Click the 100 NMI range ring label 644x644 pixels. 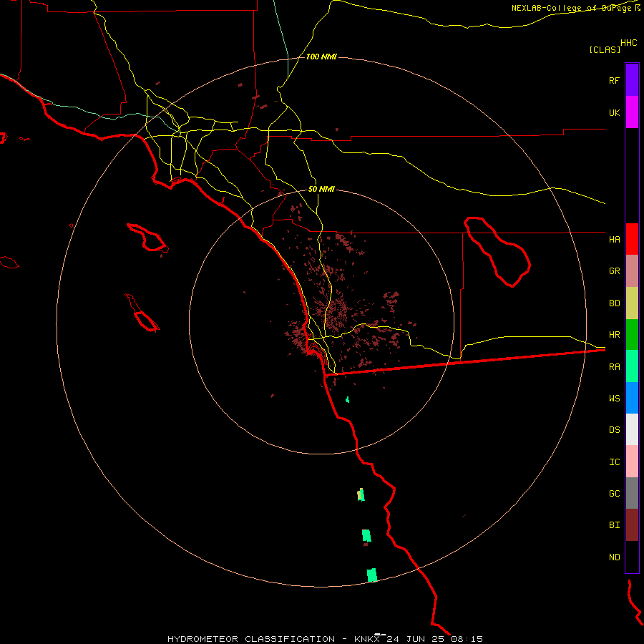coord(321,57)
